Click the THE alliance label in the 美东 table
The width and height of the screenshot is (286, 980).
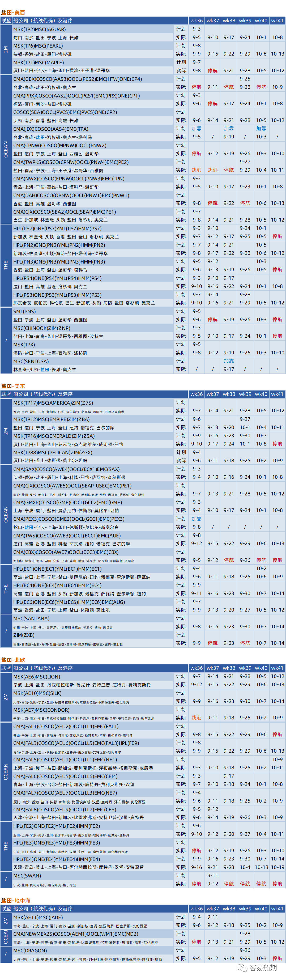click(6, 589)
